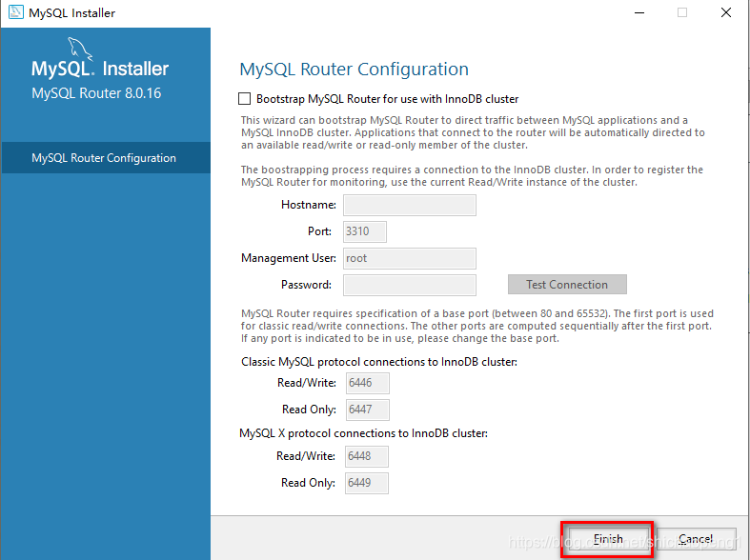Image resolution: width=750 pixels, height=560 pixels.
Task: Click 'MySQL X protocol connections to InnoDB cluster' label
Action: (x=363, y=433)
